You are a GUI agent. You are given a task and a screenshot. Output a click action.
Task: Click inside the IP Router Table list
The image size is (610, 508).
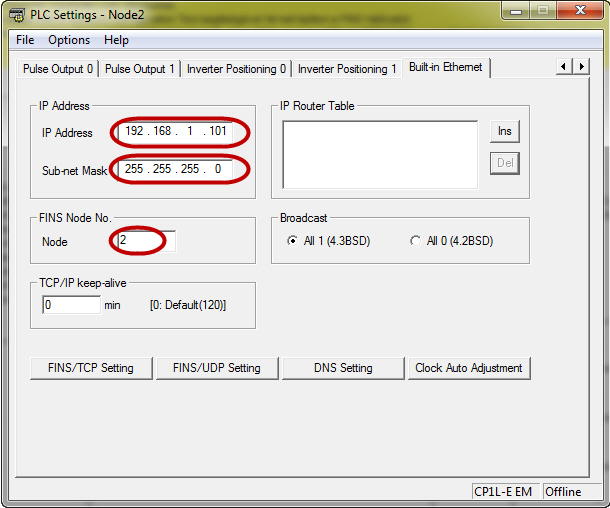[x=380, y=155]
